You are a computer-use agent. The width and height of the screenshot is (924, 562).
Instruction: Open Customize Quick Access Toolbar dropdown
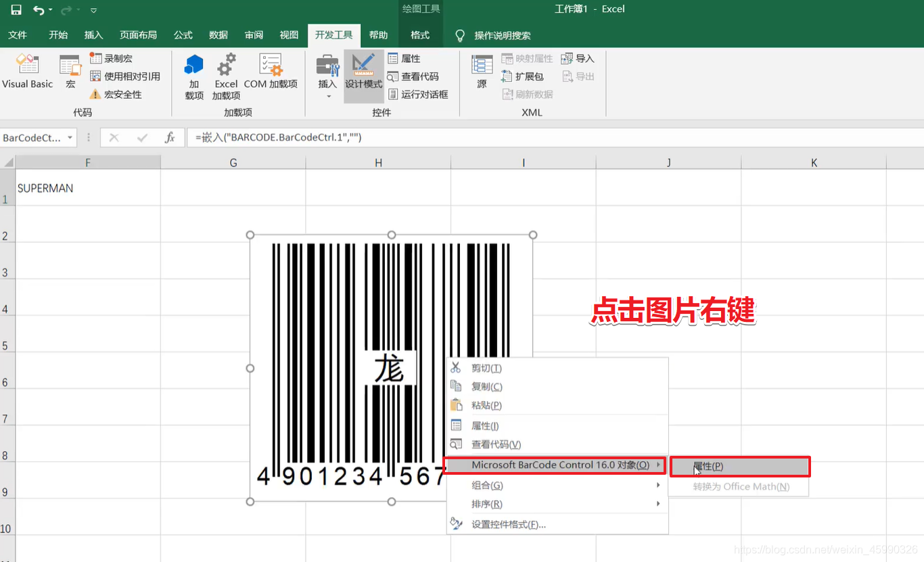pyautogui.click(x=93, y=11)
